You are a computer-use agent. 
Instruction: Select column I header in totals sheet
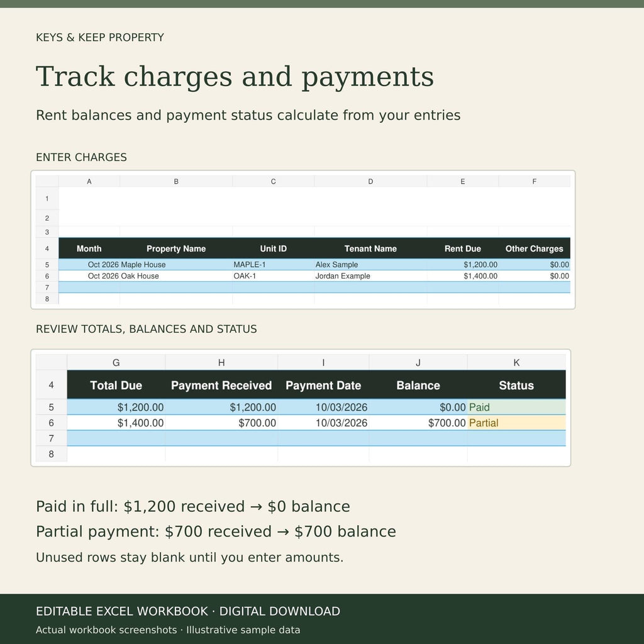pos(323,362)
